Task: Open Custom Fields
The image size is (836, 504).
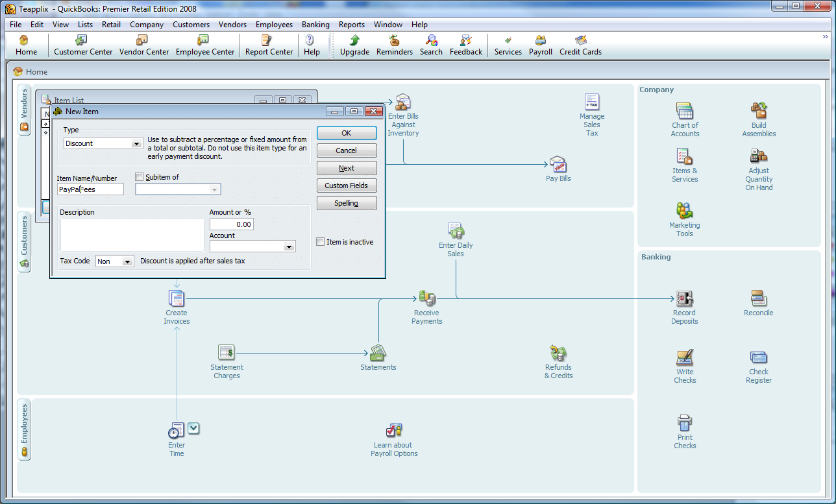Action: pyautogui.click(x=347, y=186)
